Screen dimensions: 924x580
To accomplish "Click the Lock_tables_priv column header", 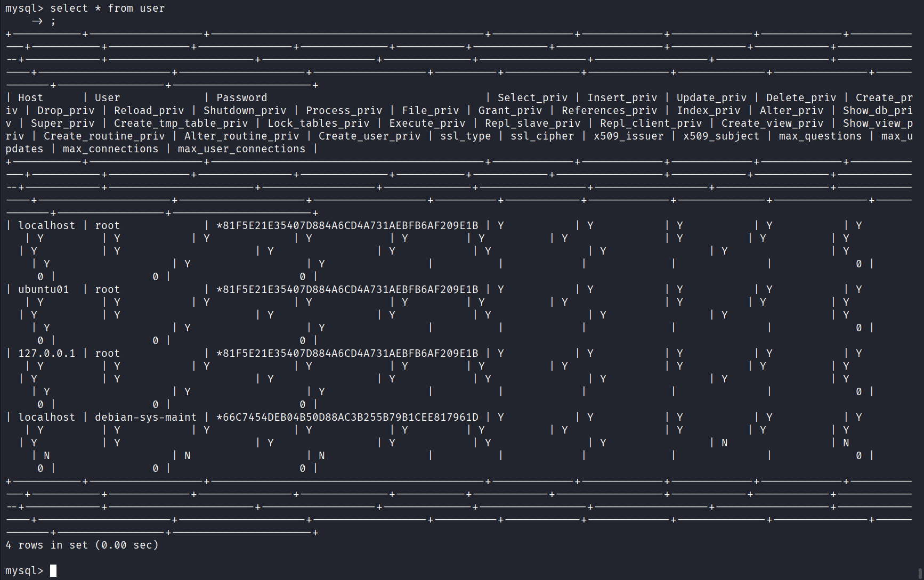I will tap(318, 123).
